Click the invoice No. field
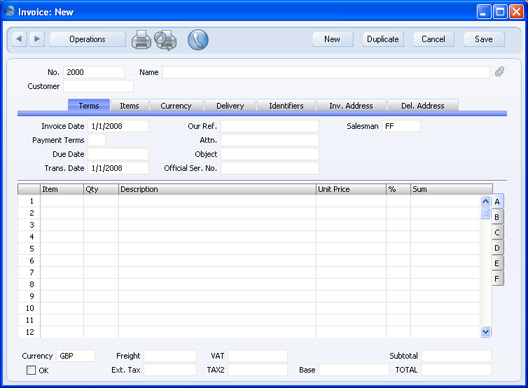The width and height of the screenshot is (528, 388). [x=94, y=72]
